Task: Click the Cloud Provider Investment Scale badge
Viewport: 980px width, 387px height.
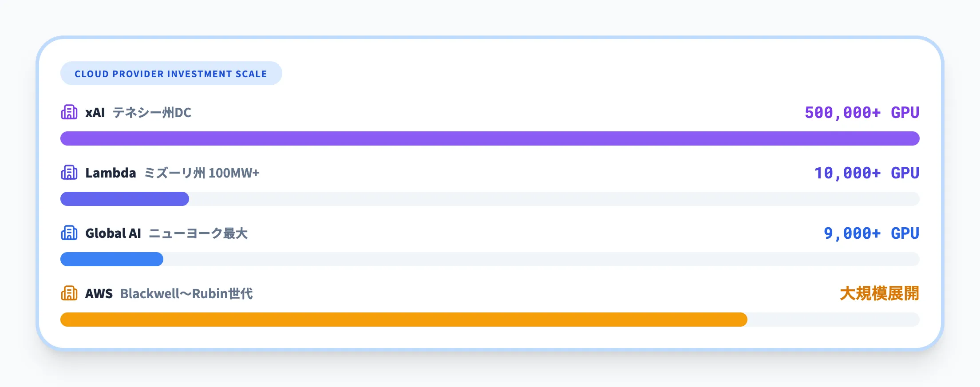Action: pyautogui.click(x=171, y=74)
